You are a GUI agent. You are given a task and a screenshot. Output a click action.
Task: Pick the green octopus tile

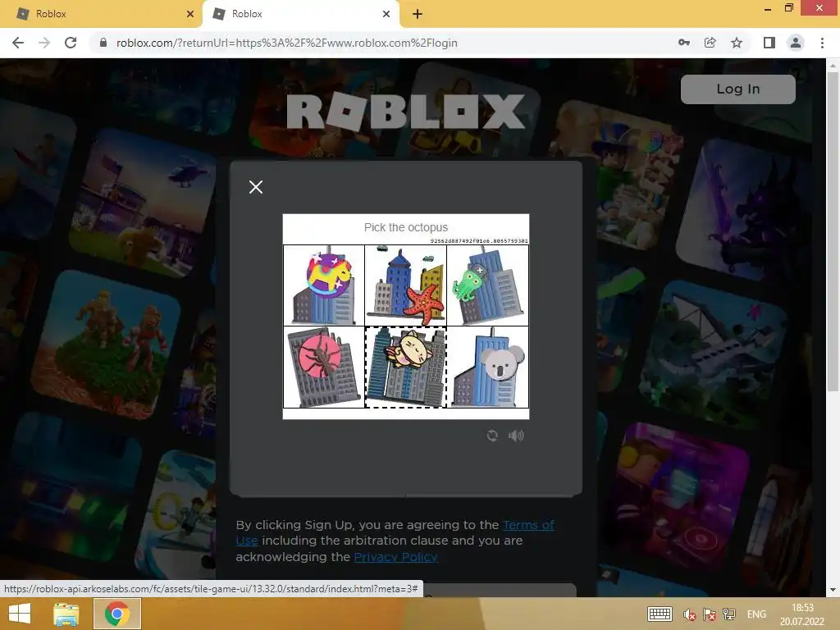[x=487, y=285]
